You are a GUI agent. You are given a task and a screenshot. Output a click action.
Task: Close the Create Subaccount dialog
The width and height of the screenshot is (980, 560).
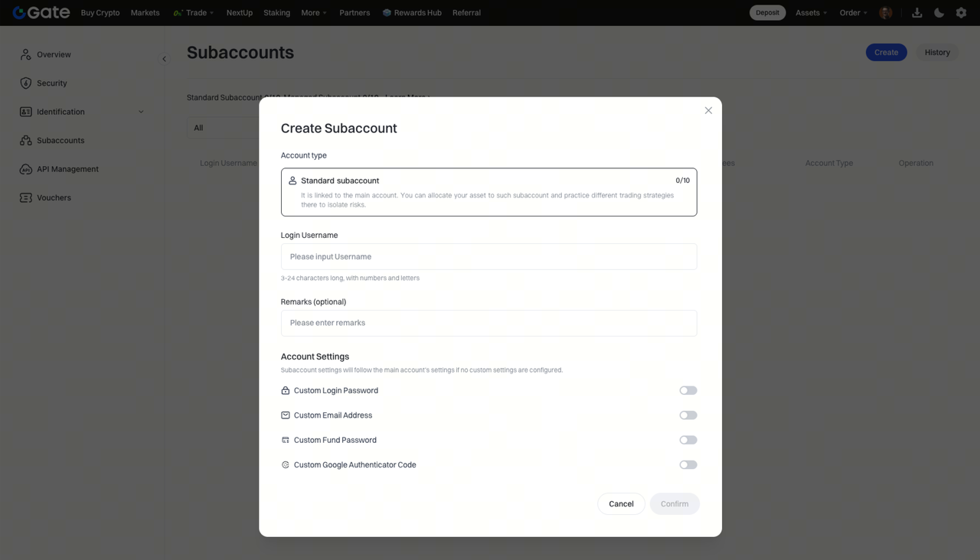click(708, 110)
